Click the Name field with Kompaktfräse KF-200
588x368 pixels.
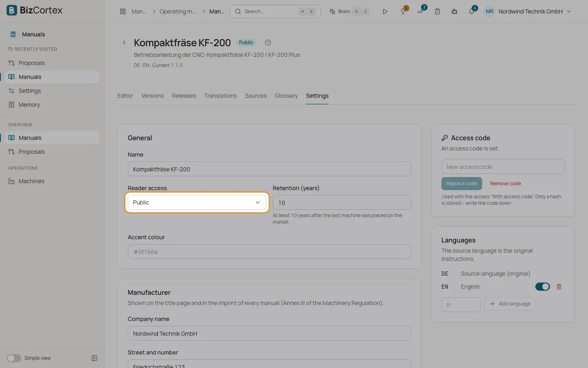coord(269,169)
